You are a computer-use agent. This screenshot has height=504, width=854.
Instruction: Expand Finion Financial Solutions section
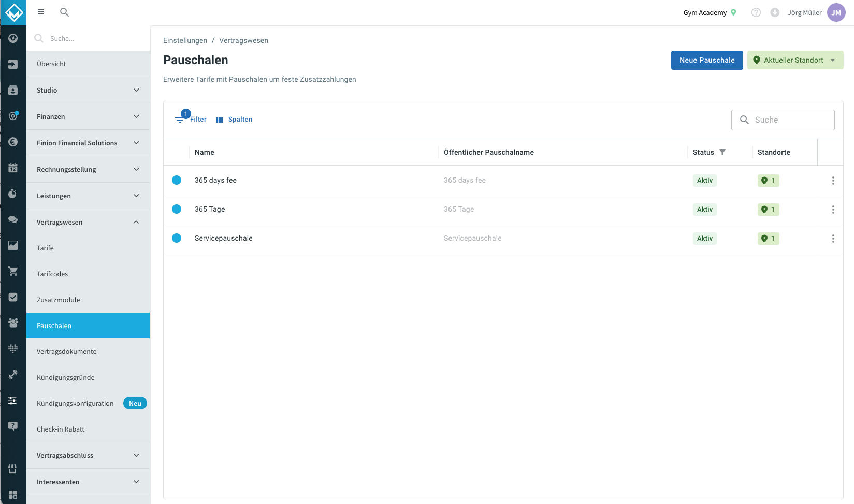88,143
